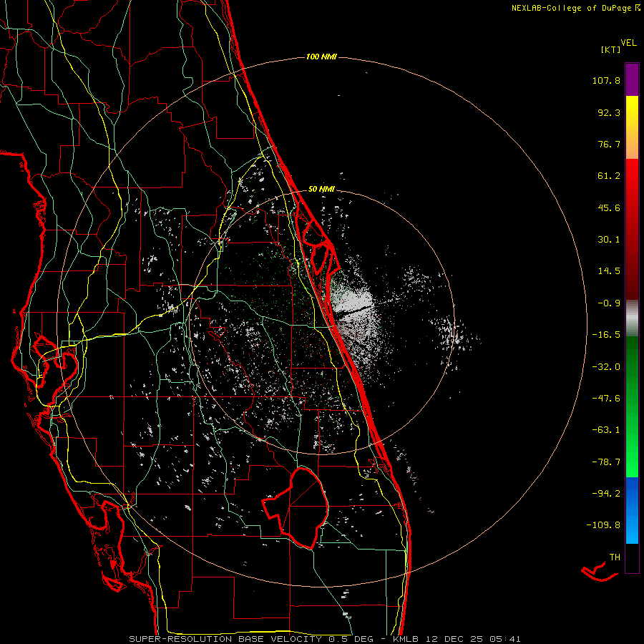The width and height of the screenshot is (644, 644).
Task: Click the 61.2 value on the scale
Action: click(609, 175)
